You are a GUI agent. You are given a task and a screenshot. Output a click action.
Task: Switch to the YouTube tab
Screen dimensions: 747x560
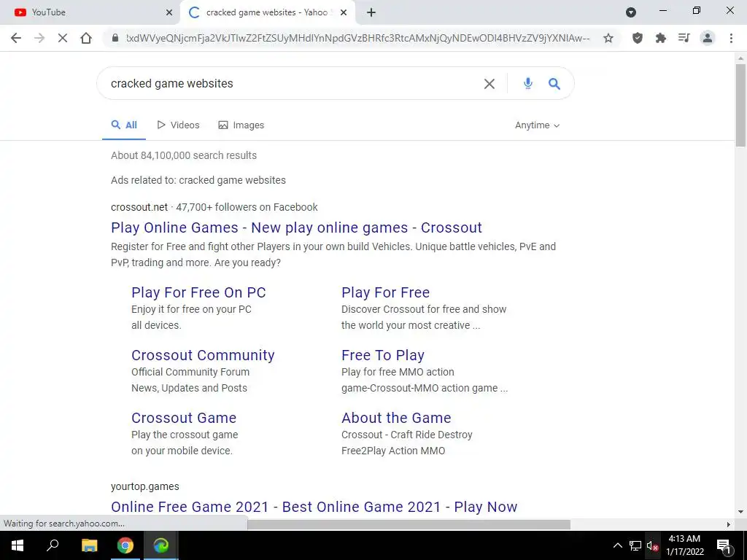click(90, 12)
